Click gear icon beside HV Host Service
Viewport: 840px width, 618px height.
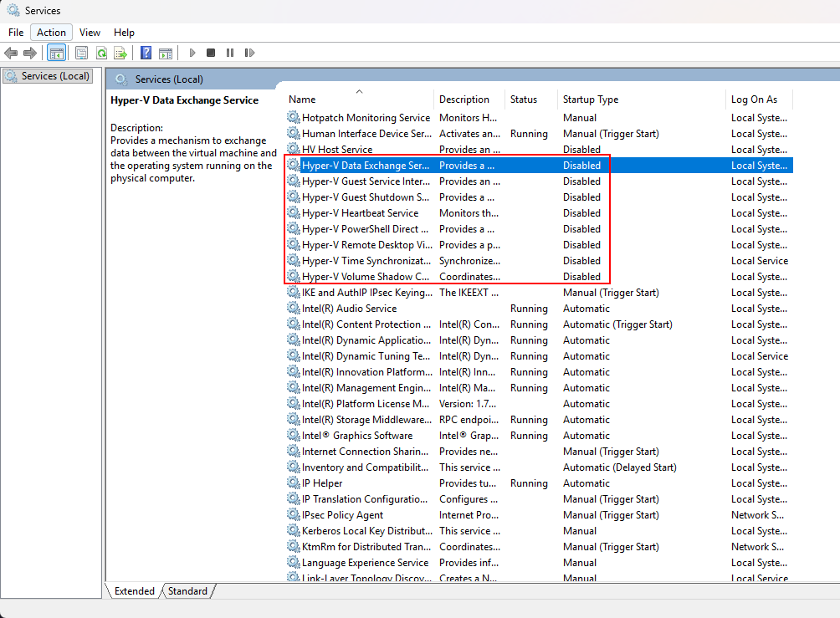293,149
